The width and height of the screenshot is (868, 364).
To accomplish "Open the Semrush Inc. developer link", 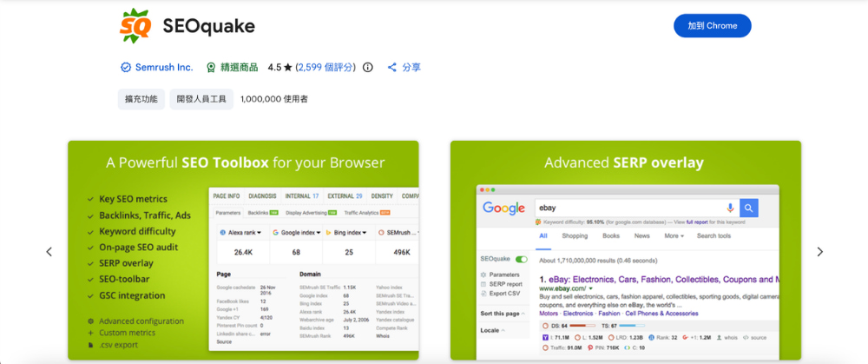I will pyautogui.click(x=164, y=68).
